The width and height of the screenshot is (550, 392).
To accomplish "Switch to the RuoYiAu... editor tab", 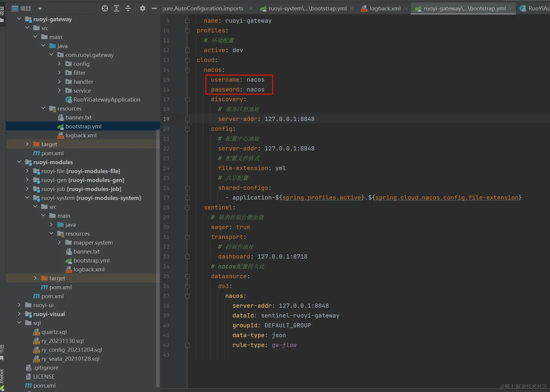I will click(535, 8).
